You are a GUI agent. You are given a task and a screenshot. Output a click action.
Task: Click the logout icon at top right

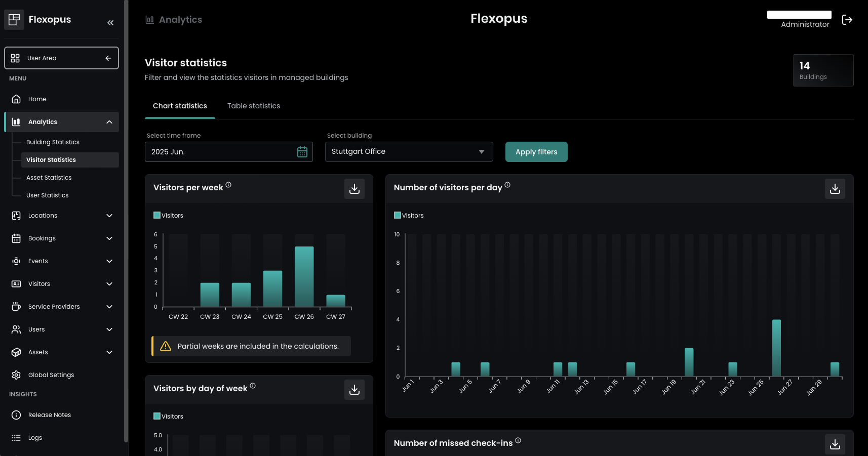[x=847, y=20]
